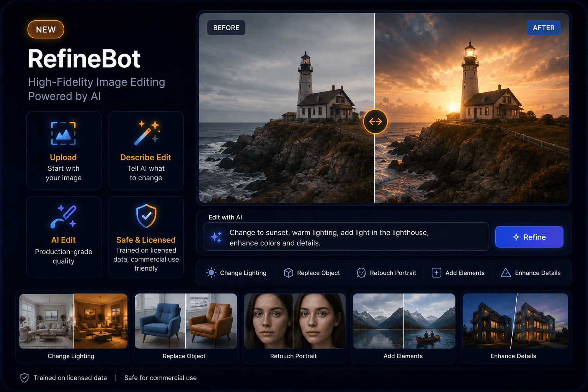The image size is (588, 392).
Task: Click the gray before-side lighthouse image
Action: click(286, 108)
